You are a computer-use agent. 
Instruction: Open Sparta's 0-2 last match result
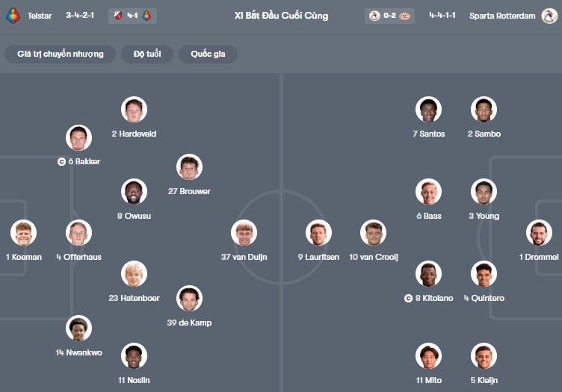(390, 15)
